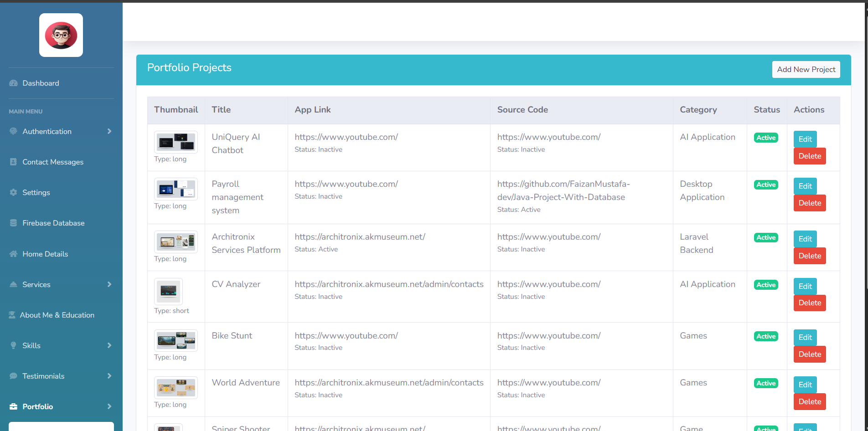Delete the UniQuery AI Chatbot project
Viewport: 868px width, 431px height.
pyautogui.click(x=810, y=156)
